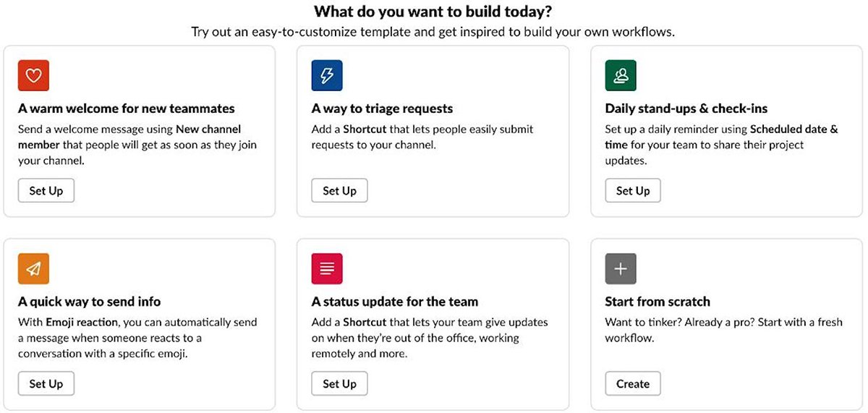
Task: Click Create to start from scratch
Action: (633, 384)
